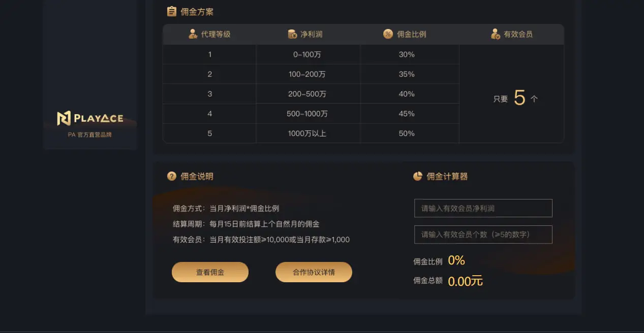
Task: Click the commission calculator pie chart icon
Action: (418, 176)
